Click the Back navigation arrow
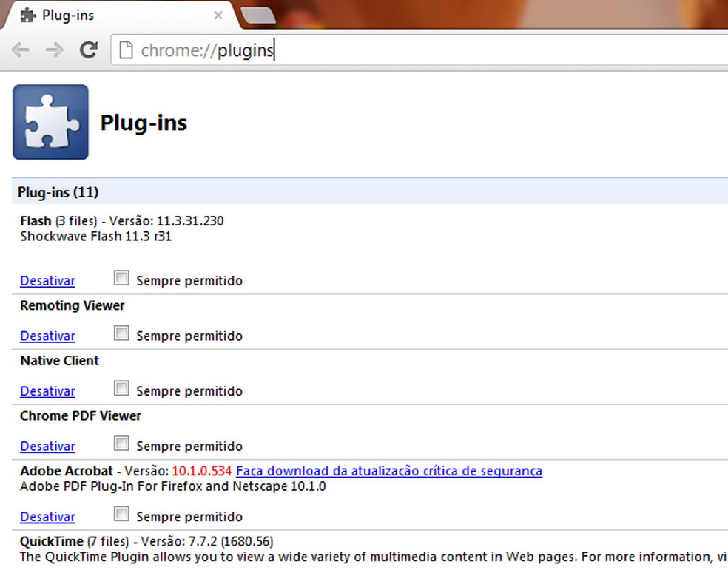Viewport: 728px width, 587px height. [21, 50]
